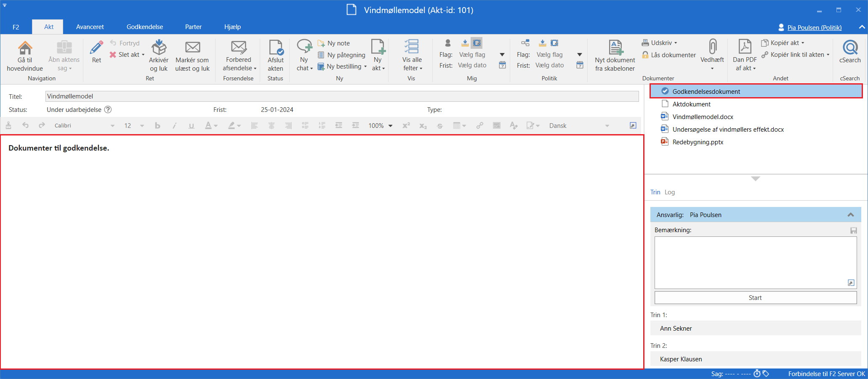Toggle superscript formatting

pyautogui.click(x=406, y=125)
